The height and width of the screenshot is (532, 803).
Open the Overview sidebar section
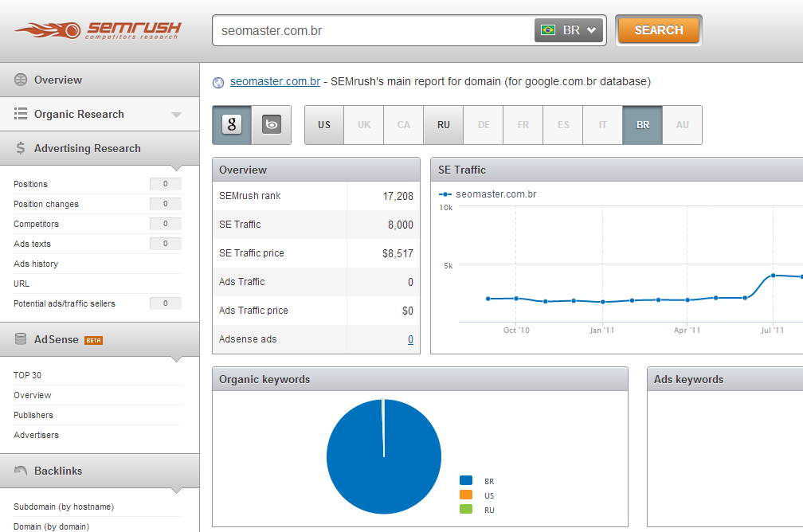[x=100, y=80]
